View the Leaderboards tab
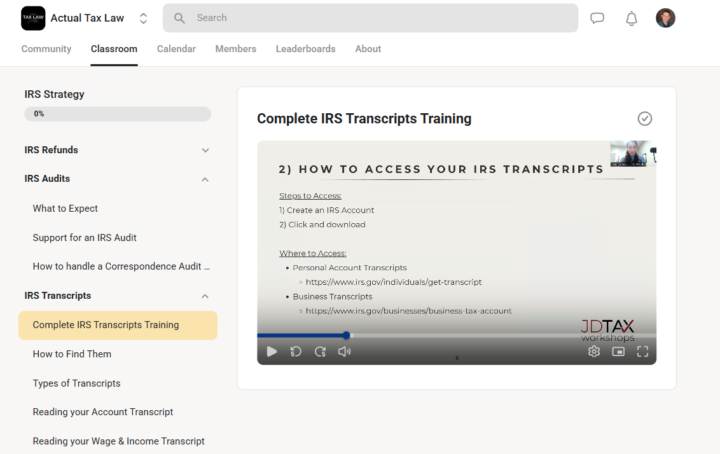Image resolution: width=720 pixels, height=454 pixels. coord(305,49)
